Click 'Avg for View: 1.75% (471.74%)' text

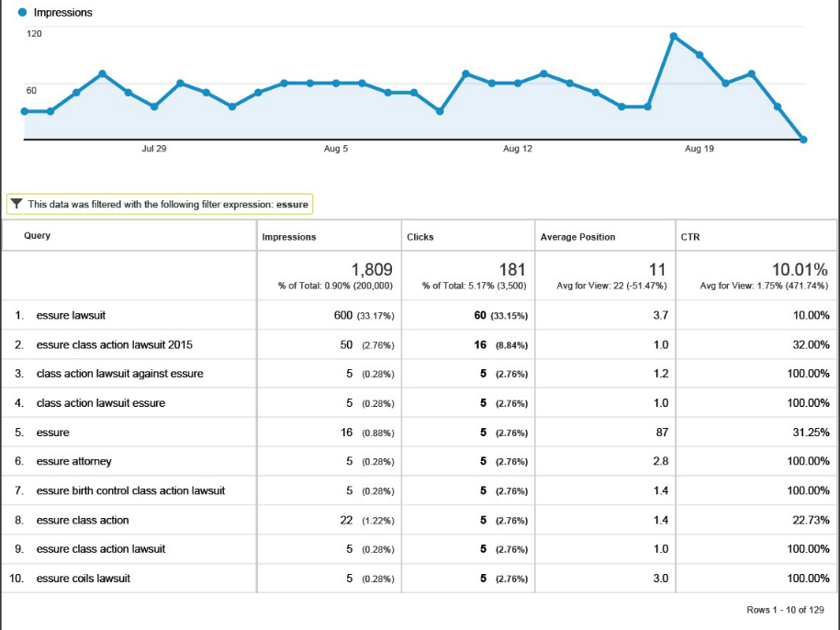[764, 286]
